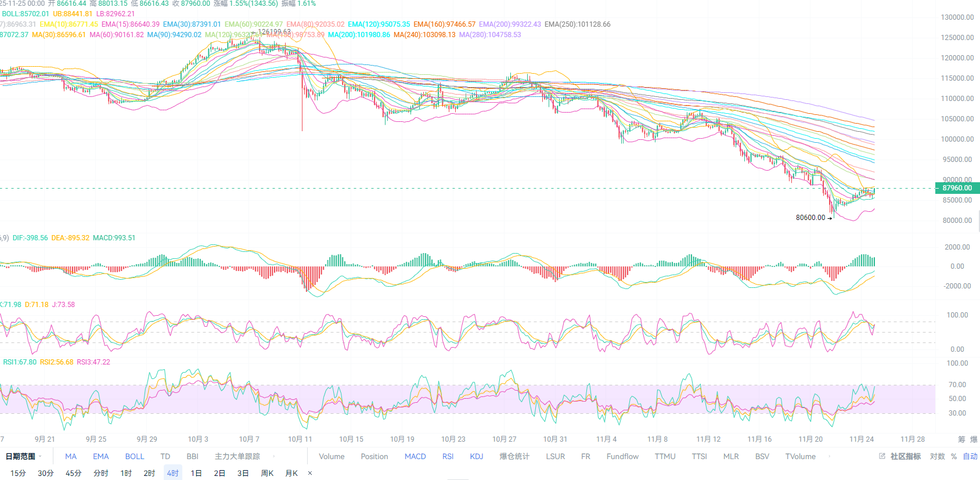Switch to the 1日 timeframe
The image size is (980, 480).
tap(196, 473)
